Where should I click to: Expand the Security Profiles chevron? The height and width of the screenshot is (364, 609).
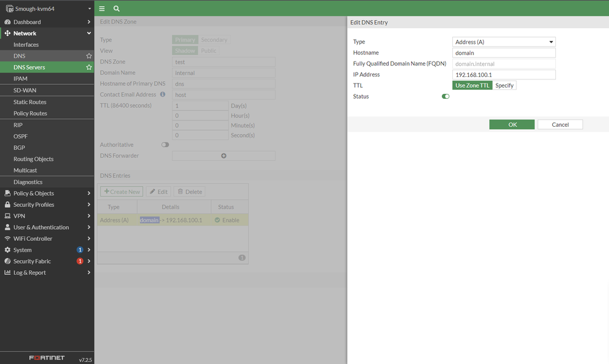[89, 204]
